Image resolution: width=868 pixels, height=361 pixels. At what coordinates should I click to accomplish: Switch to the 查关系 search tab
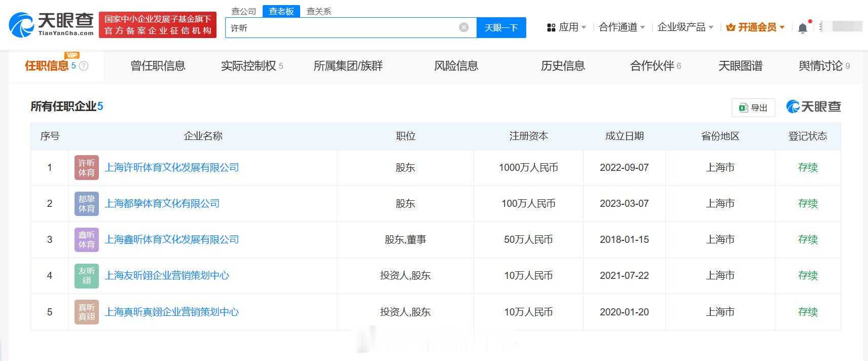coord(319,11)
